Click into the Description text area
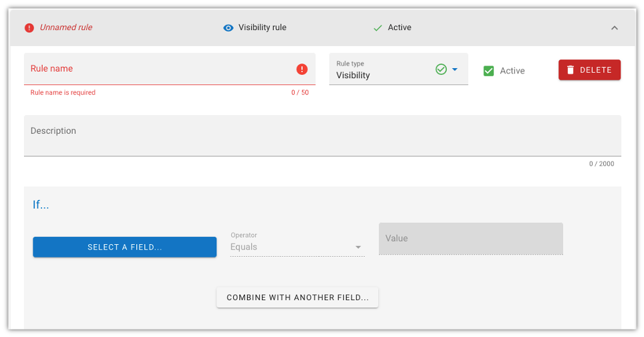 click(x=323, y=136)
